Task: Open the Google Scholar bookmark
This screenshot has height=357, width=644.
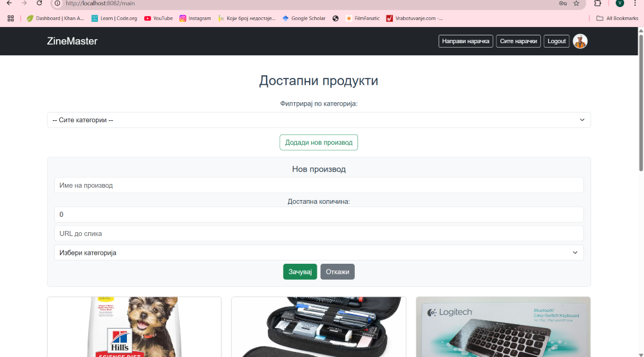Action: click(x=304, y=18)
